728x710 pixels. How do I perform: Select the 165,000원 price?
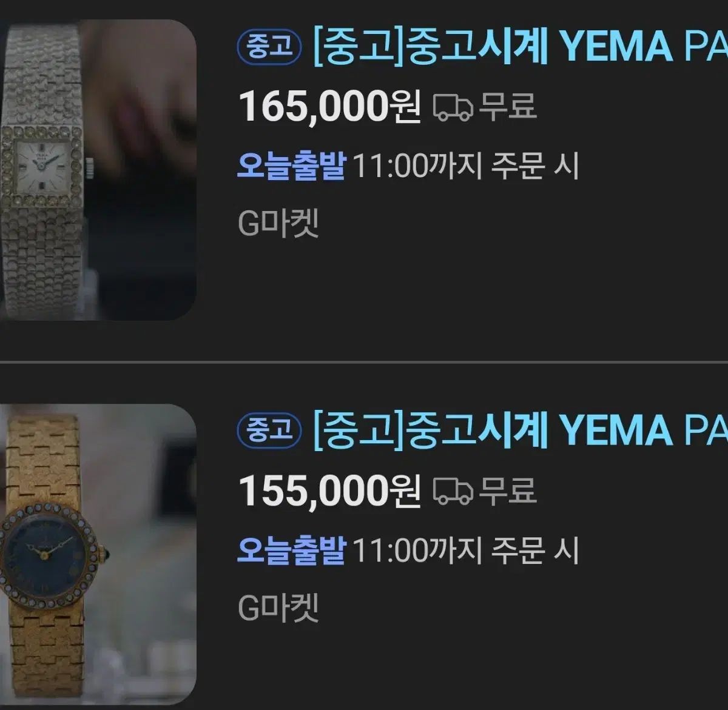(329, 107)
